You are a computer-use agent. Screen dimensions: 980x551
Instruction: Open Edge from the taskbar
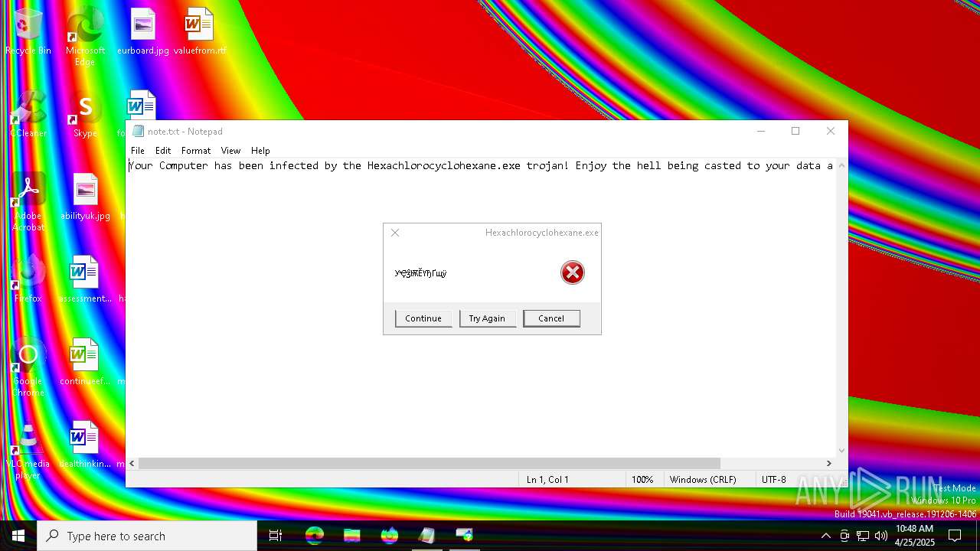click(x=315, y=536)
